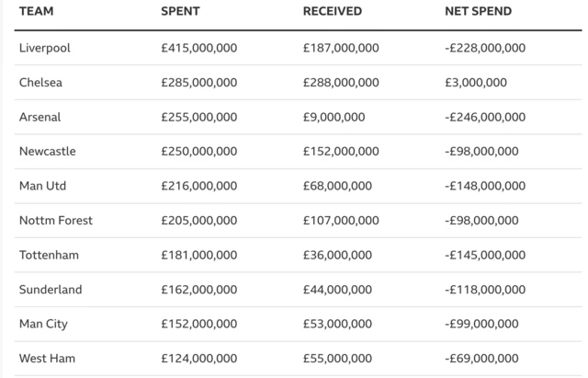Screen dimensions: 588x378
Task: Select West Ham's -£69,000,000 net spend
Action: (x=481, y=359)
